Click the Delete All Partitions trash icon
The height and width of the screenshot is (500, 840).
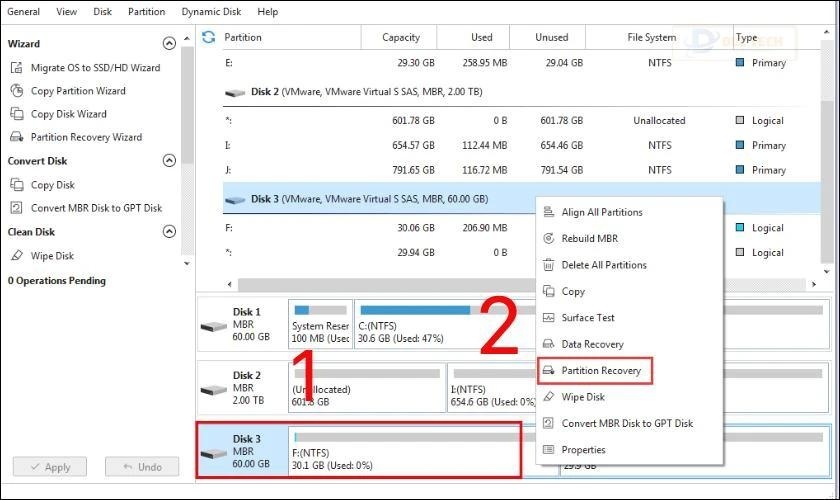(x=549, y=265)
